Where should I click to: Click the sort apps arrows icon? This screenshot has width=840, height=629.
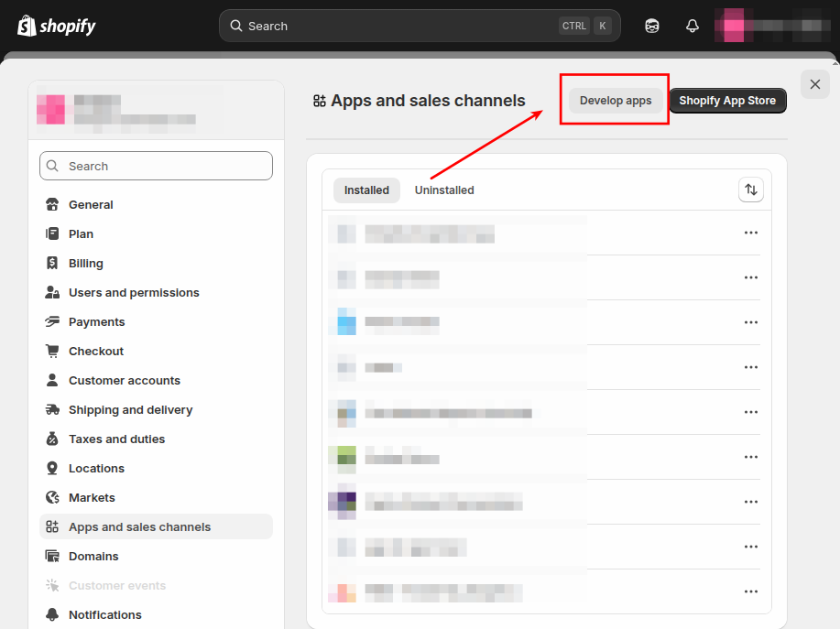[x=750, y=190]
